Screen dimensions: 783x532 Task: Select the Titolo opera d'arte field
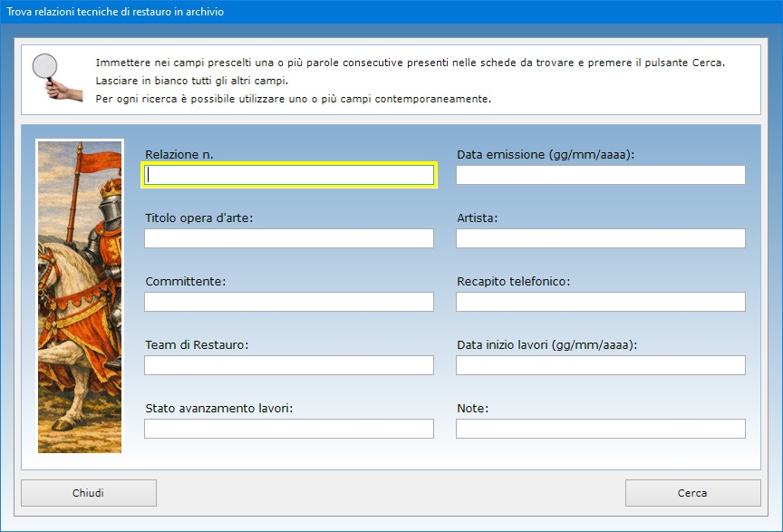point(289,238)
